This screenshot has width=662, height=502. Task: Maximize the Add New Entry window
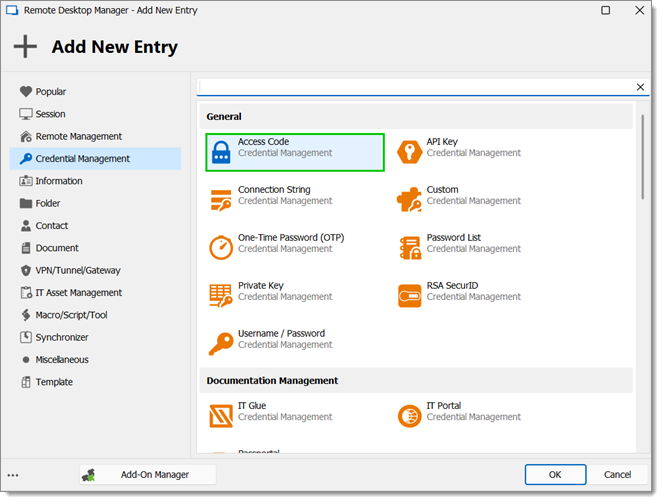[x=605, y=10]
